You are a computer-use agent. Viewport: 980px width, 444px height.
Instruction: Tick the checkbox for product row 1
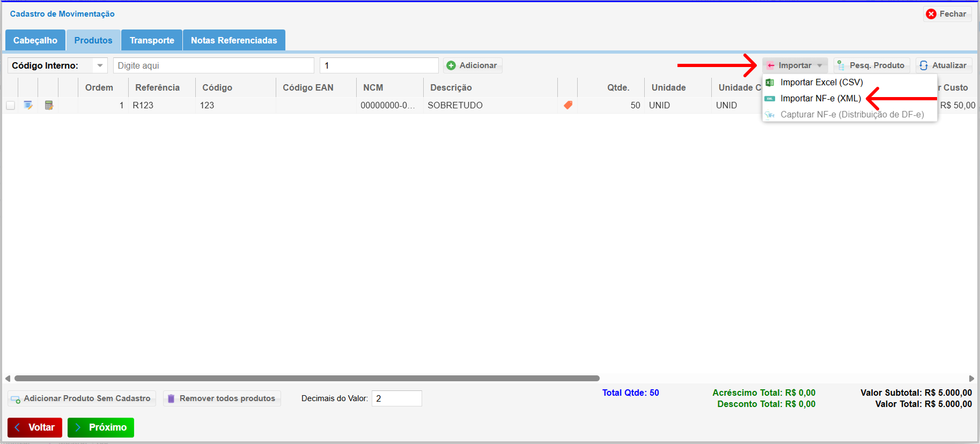tap(10, 105)
